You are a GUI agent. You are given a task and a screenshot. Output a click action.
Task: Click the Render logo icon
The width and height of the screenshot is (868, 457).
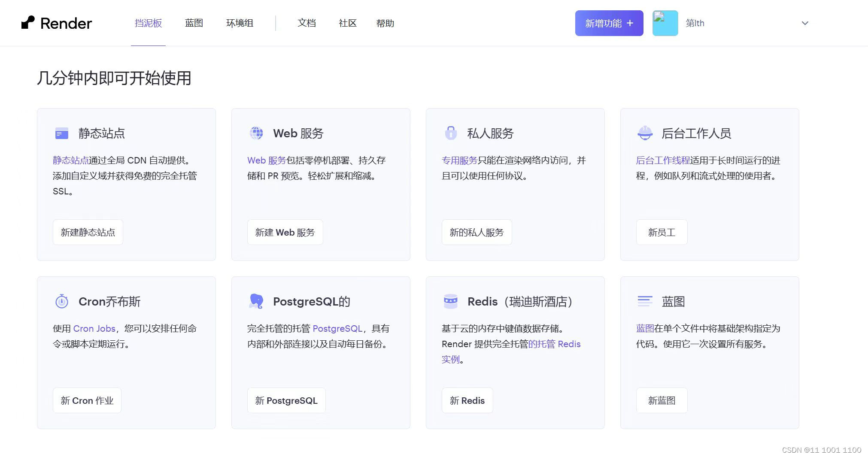pyautogui.click(x=28, y=22)
